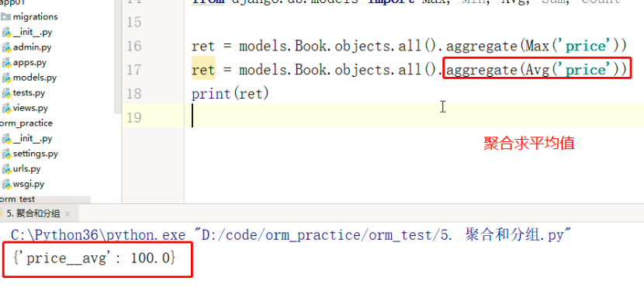Click the print(ret) statement
The width and height of the screenshot is (644, 288).
(x=230, y=94)
